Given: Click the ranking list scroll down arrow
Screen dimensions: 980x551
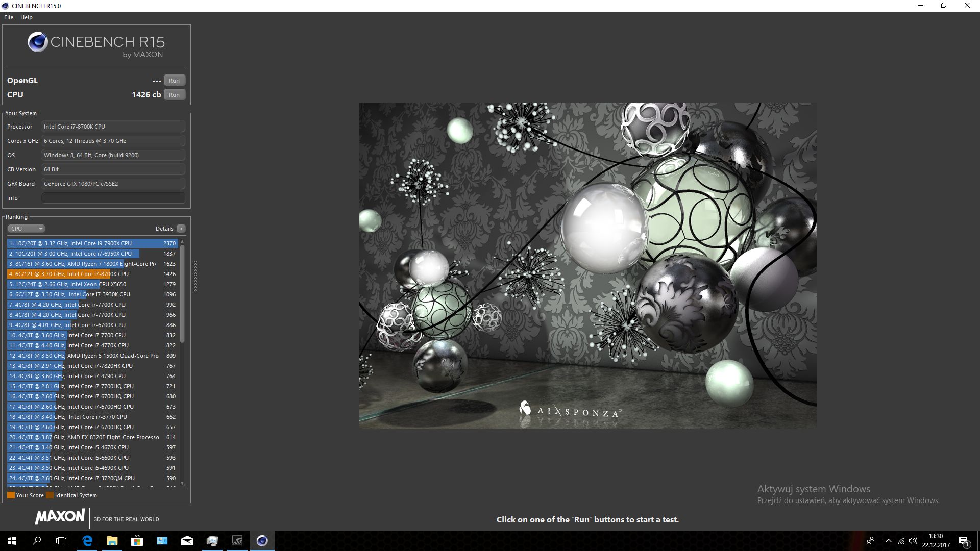Looking at the screenshot, I should point(182,483).
